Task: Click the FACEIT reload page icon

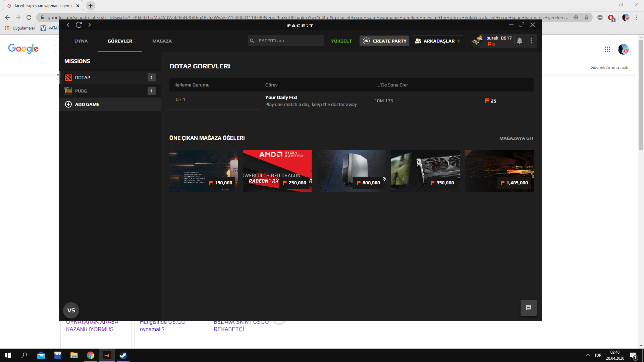Action: pos(79,25)
